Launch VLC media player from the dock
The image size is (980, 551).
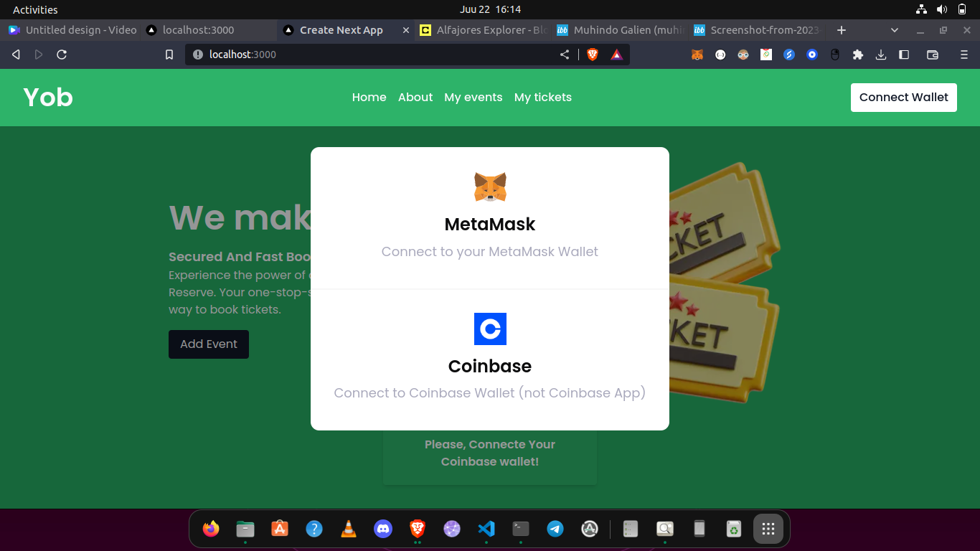(x=349, y=529)
